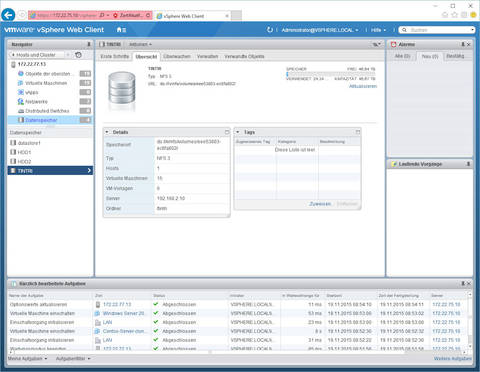Switch to the Überwachen tab
480x372 pixels.
177,56
